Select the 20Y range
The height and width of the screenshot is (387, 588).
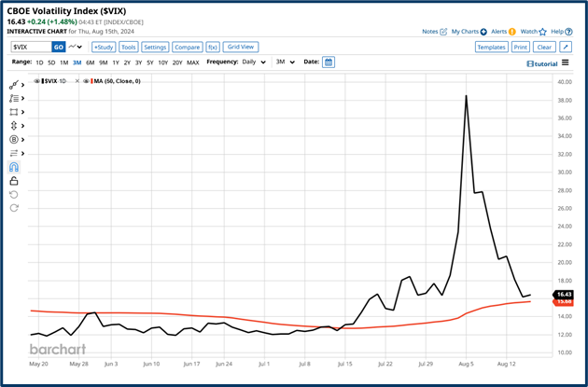click(177, 62)
